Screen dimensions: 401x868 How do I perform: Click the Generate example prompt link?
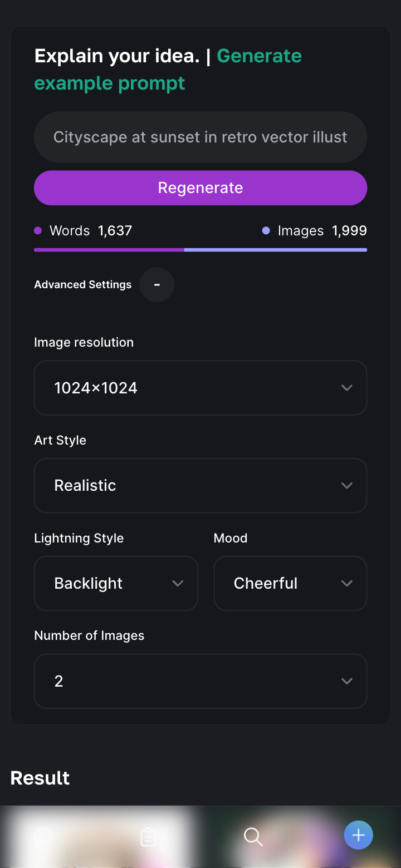click(167, 70)
